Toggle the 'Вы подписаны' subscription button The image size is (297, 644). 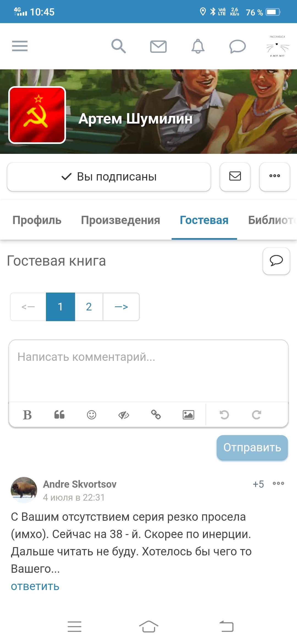pyautogui.click(x=109, y=177)
